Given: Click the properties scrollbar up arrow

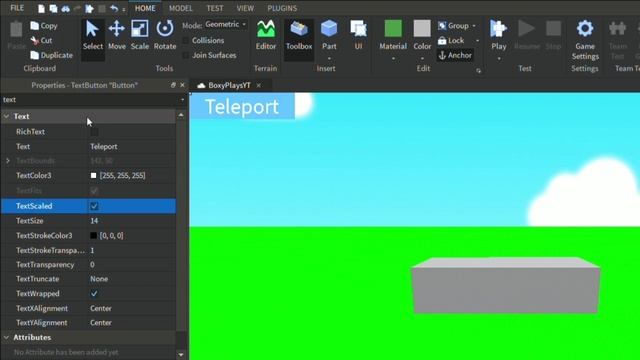Looking at the screenshot, I should click(181, 116).
